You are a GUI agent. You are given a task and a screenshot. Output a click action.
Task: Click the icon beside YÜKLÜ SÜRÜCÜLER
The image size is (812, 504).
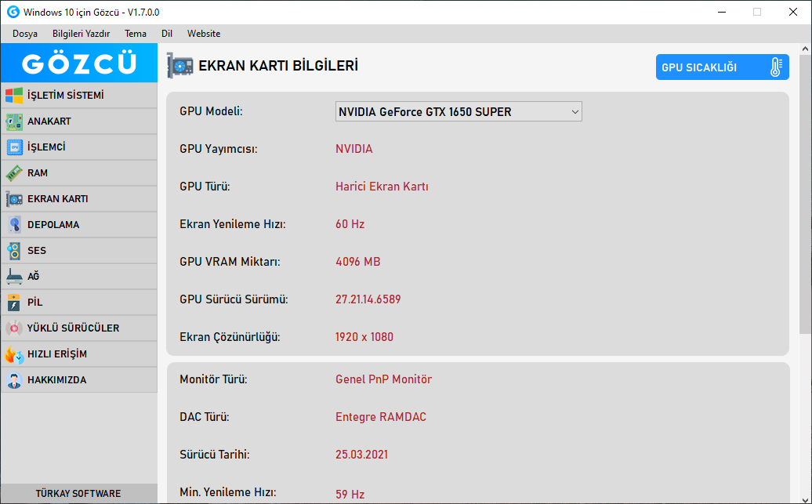coord(14,328)
